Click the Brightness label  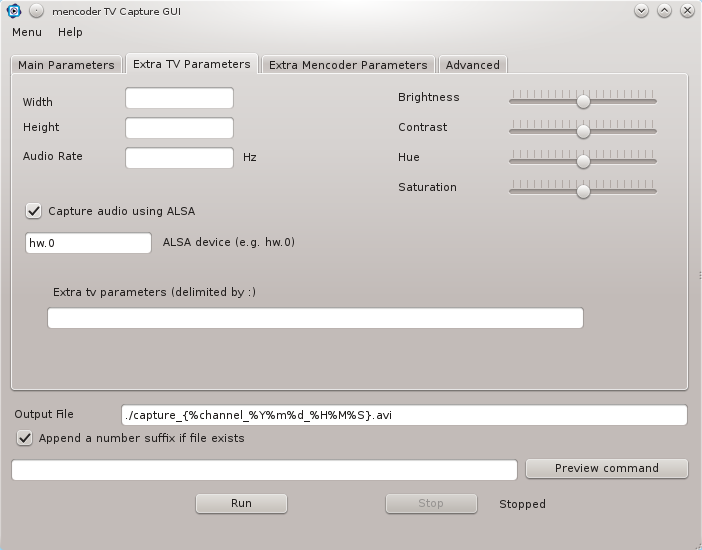point(428,97)
